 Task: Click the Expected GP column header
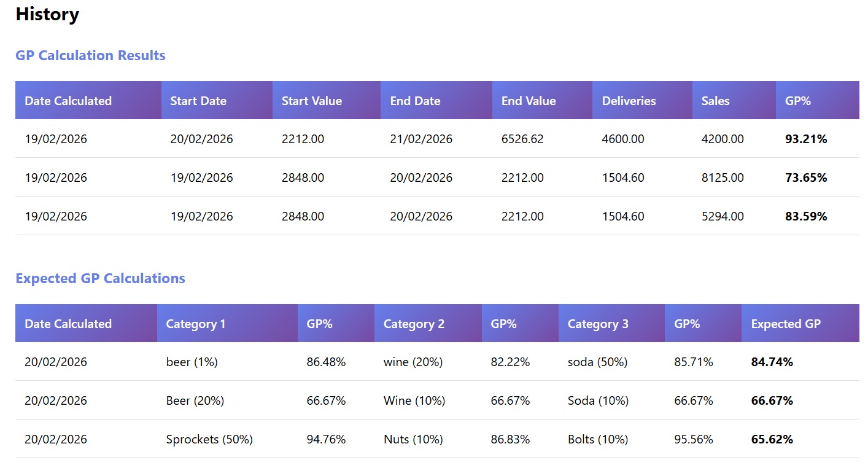(x=785, y=323)
